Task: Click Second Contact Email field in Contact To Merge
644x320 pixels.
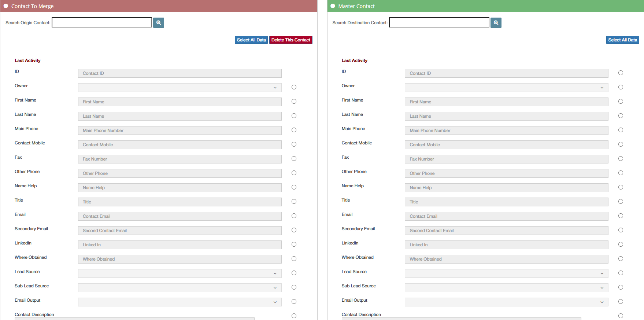Action: pyautogui.click(x=179, y=231)
